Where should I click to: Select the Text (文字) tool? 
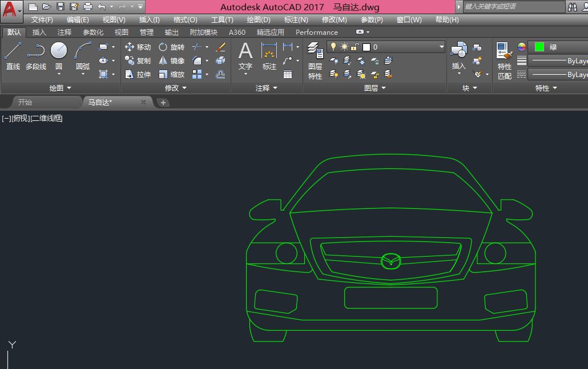click(x=245, y=56)
